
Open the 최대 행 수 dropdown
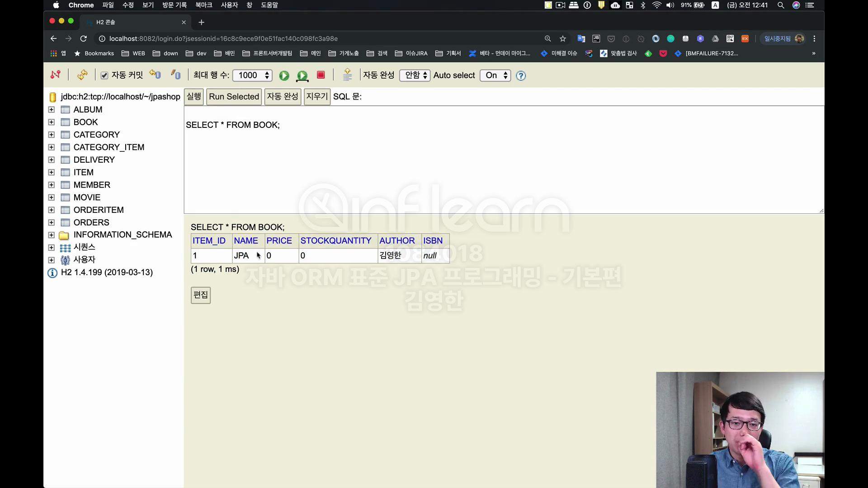(x=252, y=75)
